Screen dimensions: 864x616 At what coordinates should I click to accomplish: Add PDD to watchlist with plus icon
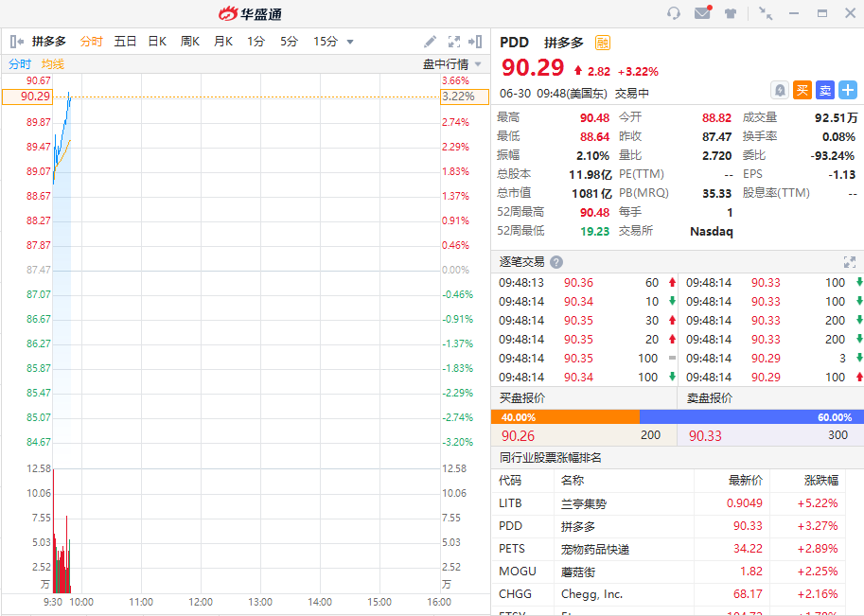[x=848, y=90]
